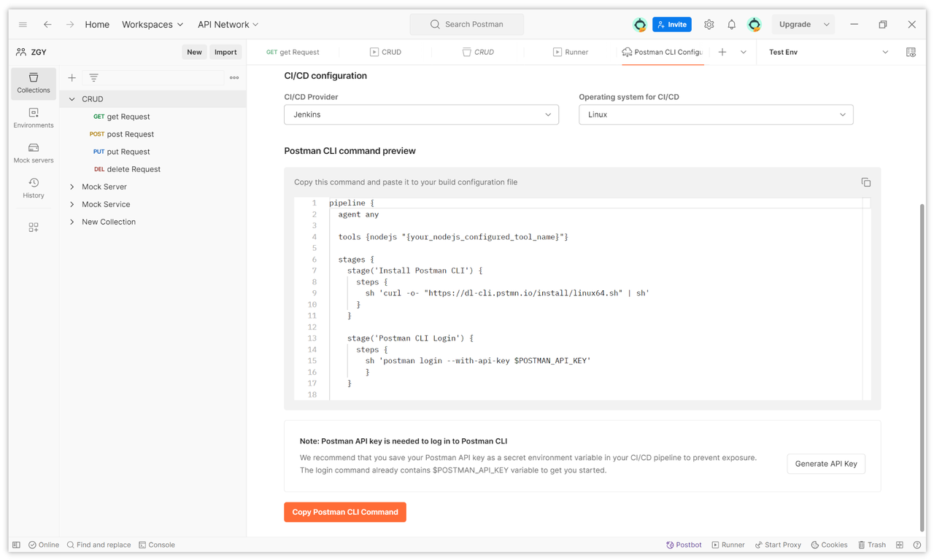Open the hamburger menu icon

[x=23, y=24]
